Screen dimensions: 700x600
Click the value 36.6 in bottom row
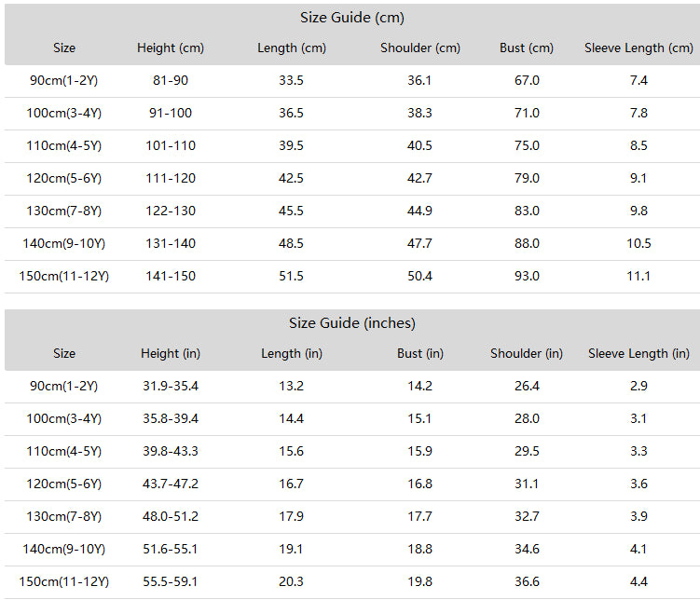pyautogui.click(x=527, y=581)
